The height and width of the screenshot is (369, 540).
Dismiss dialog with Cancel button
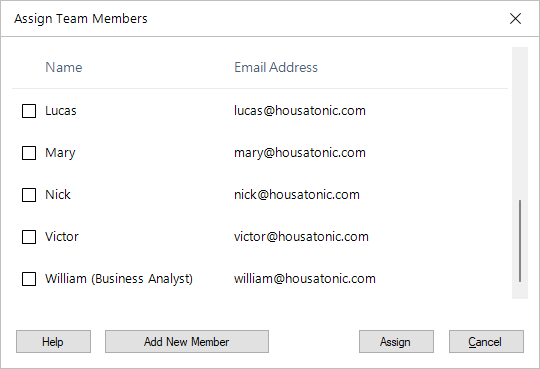486,342
